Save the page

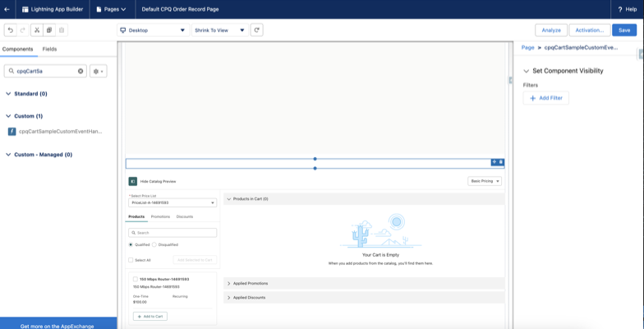pos(624,30)
